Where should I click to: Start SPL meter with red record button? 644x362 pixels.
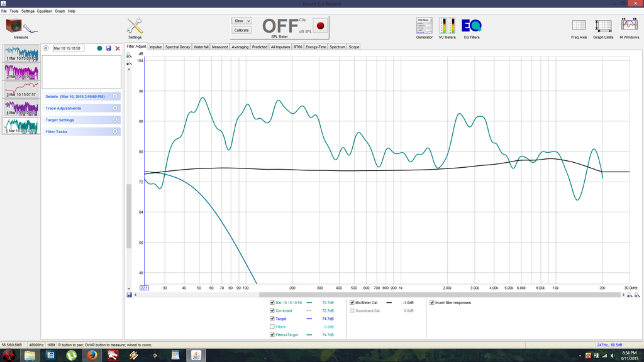pyautogui.click(x=320, y=26)
